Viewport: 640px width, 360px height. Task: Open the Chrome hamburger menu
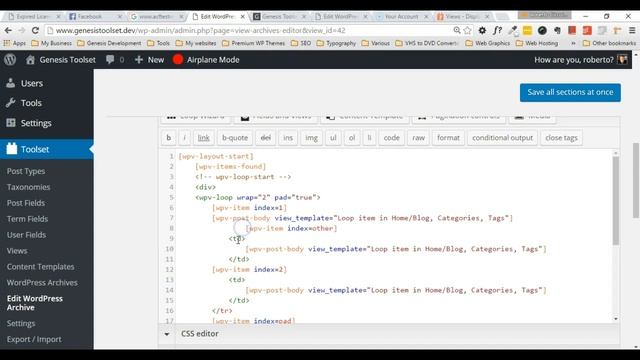632,30
